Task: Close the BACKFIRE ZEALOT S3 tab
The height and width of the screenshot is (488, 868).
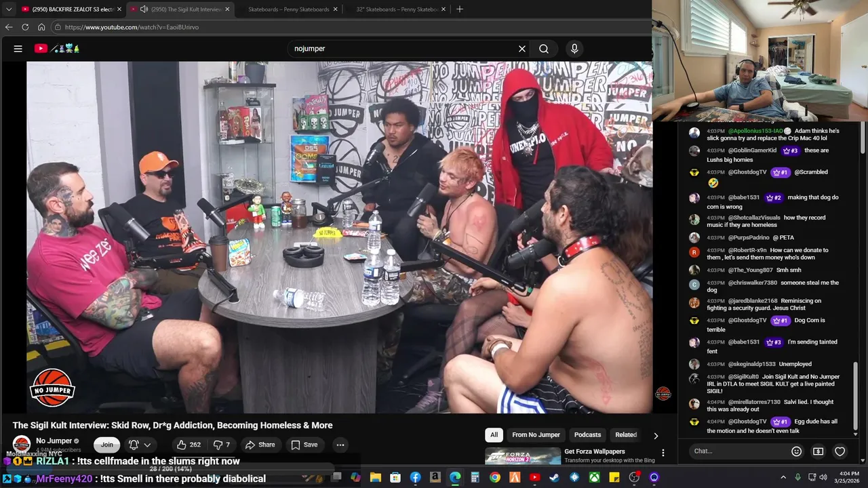Action: [x=119, y=9]
